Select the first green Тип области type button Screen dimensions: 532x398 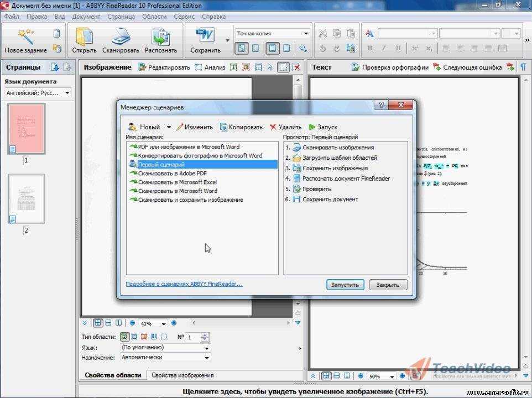click(x=124, y=337)
